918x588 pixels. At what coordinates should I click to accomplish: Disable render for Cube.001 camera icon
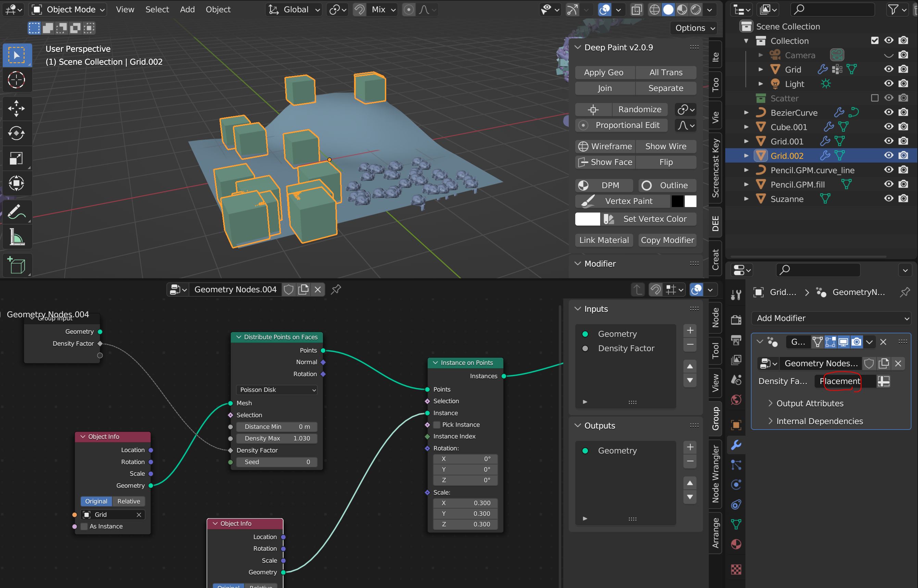tap(903, 127)
